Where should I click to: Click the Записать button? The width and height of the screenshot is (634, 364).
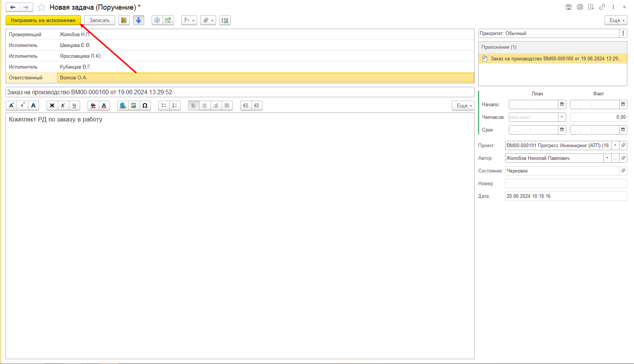pyautogui.click(x=99, y=20)
